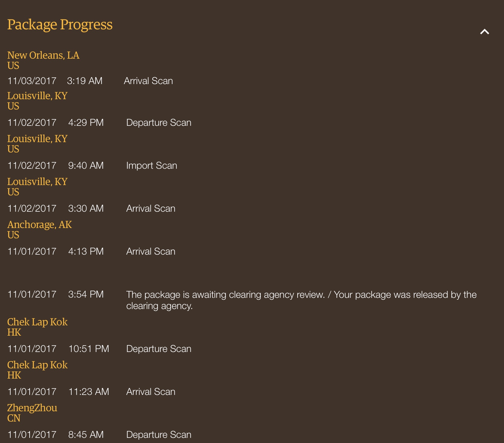The image size is (504, 443).
Task: Click the 3:19 AM Arrival Scan status
Action: [x=148, y=81]
